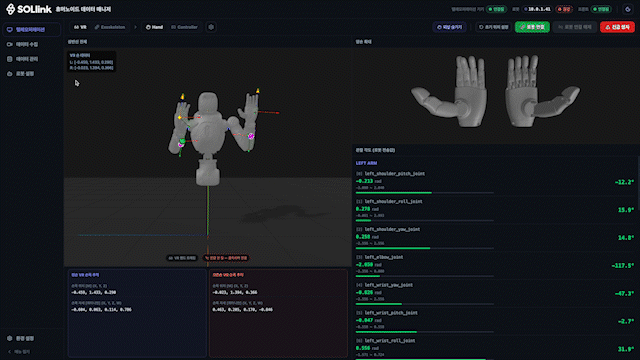
Task: Click the green robot connect button
Action: coord(532,27)
